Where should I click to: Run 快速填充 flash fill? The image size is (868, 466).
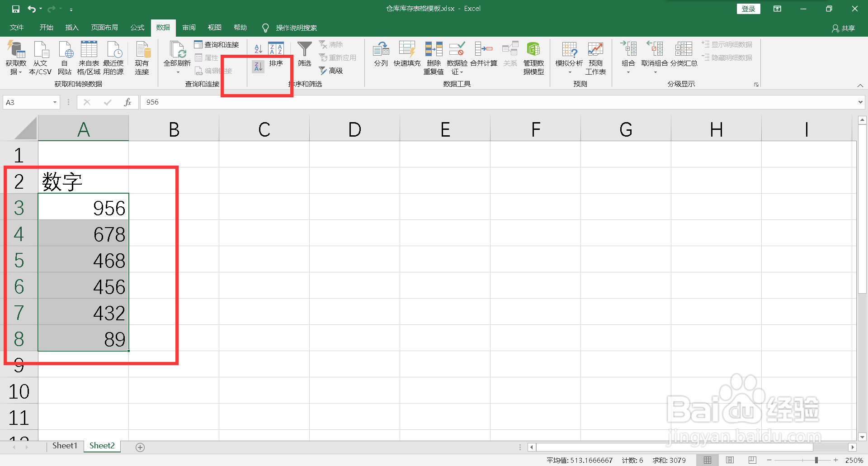(407, 54)
